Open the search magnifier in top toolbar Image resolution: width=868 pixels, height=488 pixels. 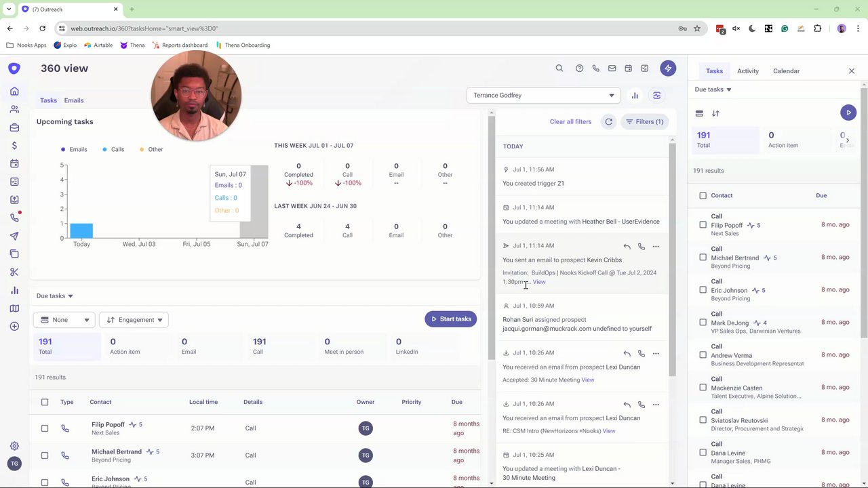559,68
